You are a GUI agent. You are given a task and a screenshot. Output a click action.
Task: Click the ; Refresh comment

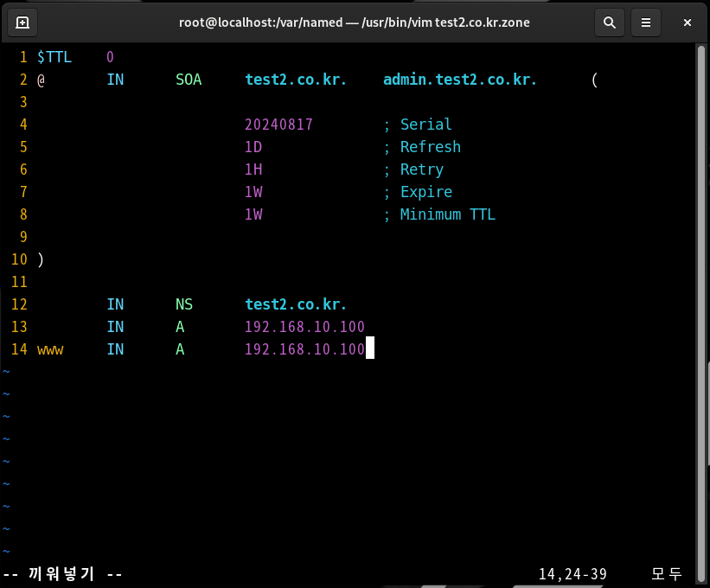point(422,147)
